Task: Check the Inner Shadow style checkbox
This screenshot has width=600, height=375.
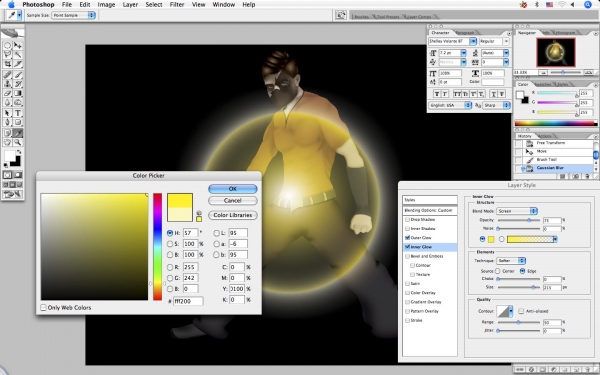Action: click(408, 228)
